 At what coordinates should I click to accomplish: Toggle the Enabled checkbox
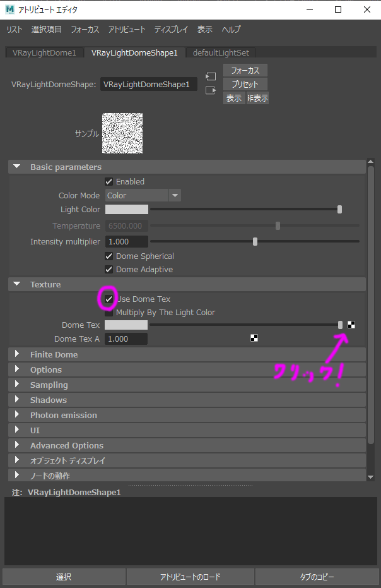click(108, 181)
